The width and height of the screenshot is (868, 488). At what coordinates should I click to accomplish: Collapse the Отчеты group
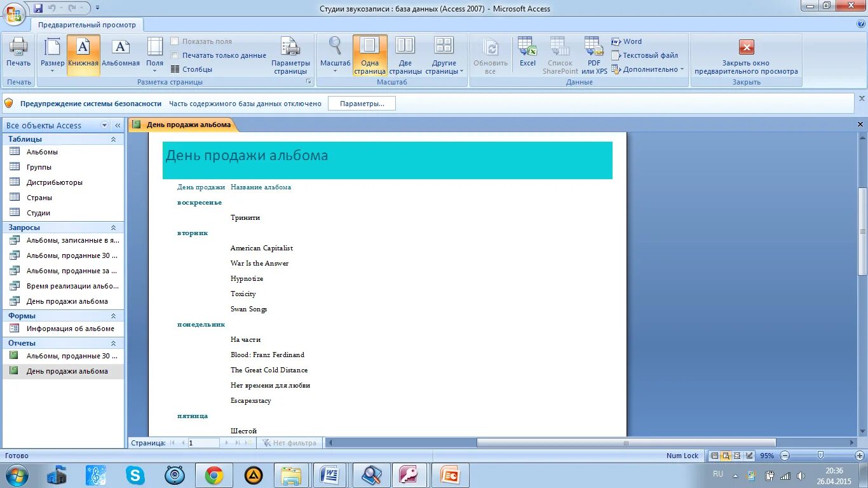(x=114, y=343)
